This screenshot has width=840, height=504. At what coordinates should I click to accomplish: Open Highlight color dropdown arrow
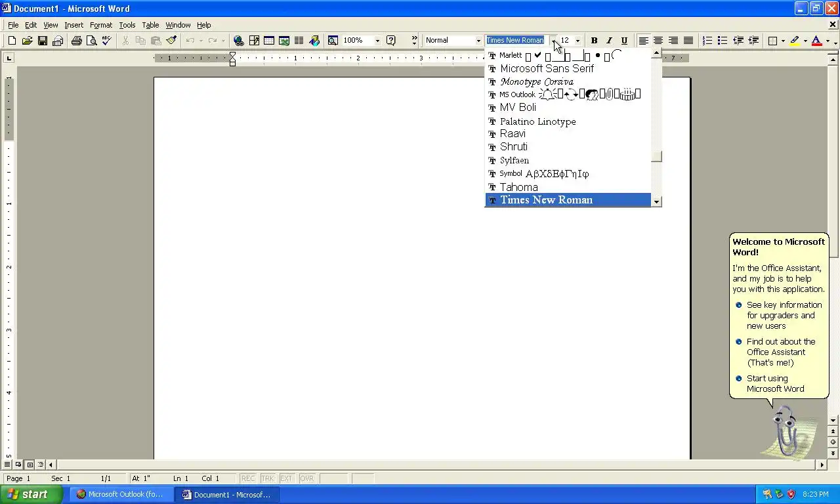click(805, 41)
